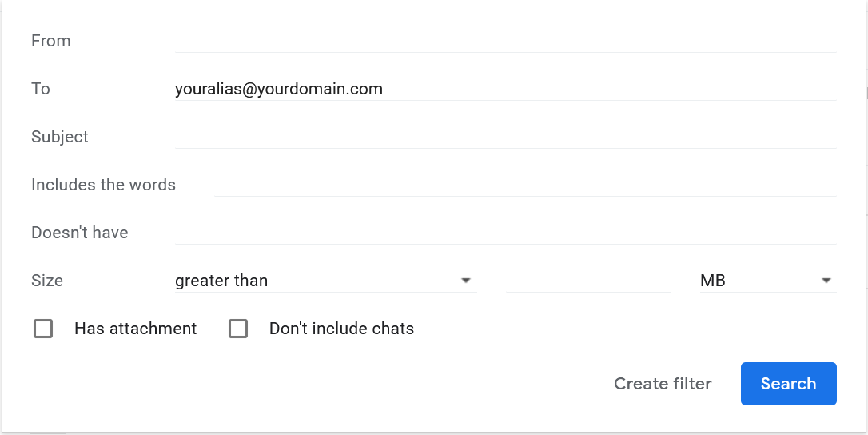Click the From label text
This screenshot has height=435, width=868.
click(x=51, y=41)
